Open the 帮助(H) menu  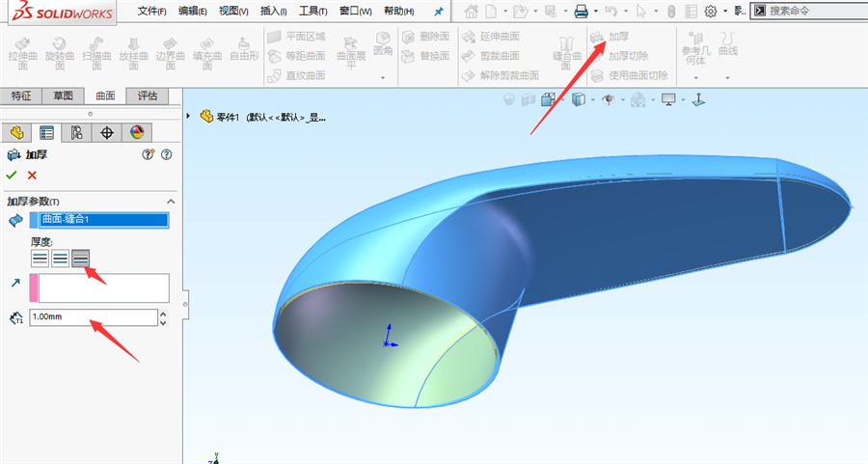(398, 11)
